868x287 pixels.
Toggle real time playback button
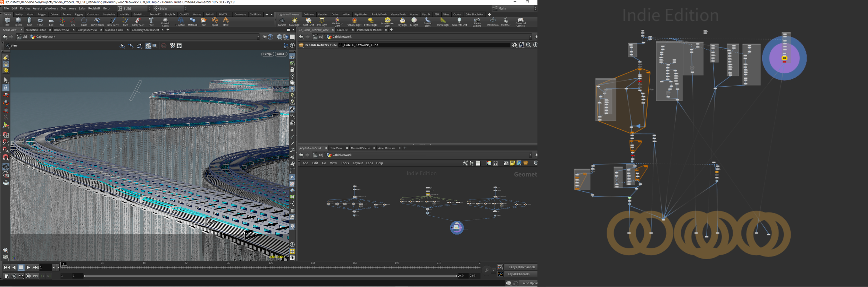[28, 276]
